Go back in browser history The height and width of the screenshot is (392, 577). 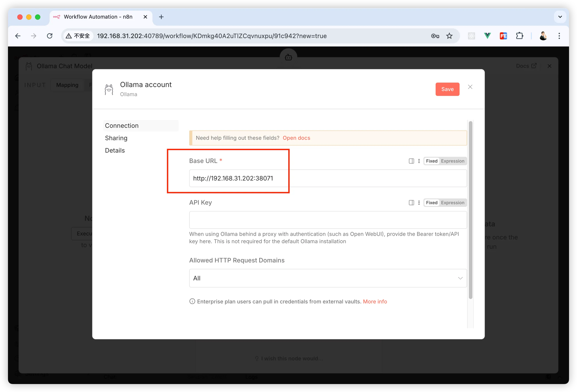tap(18, 36)
